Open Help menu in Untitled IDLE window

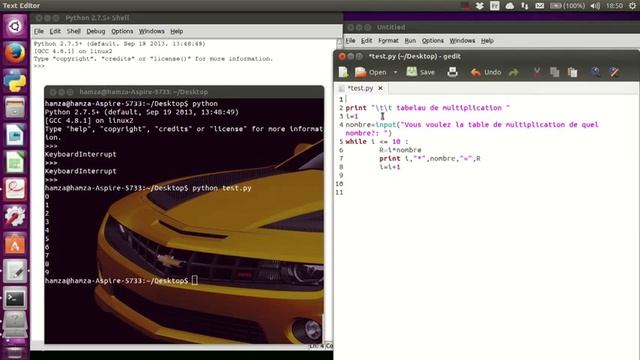coord(487,41)
